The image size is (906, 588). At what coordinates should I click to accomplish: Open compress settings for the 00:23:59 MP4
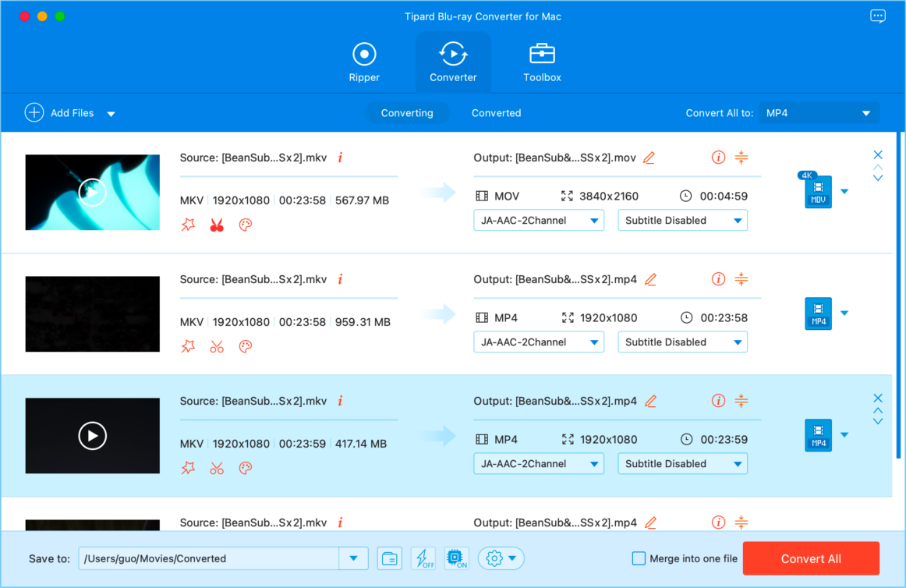pos(741,401)
